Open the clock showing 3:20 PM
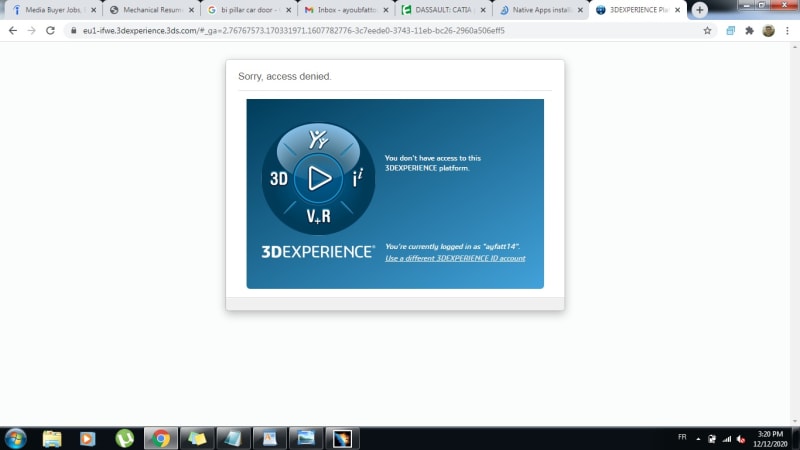 coord(770,439)
